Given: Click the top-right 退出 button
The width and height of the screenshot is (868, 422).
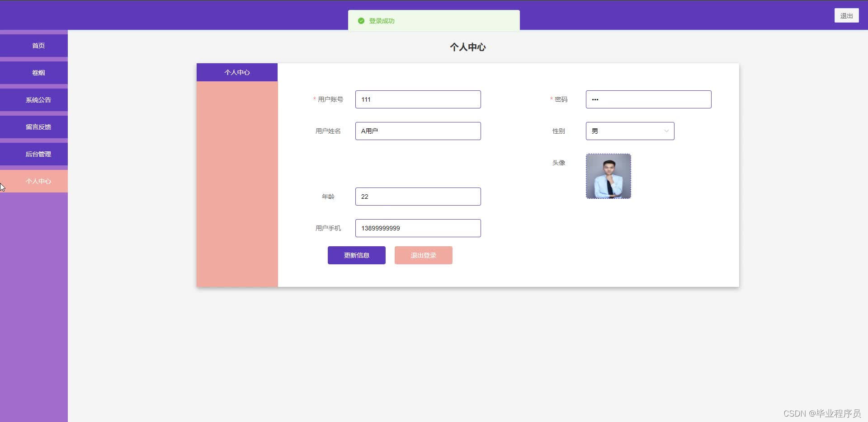Looking at the screenshot, I should pyautogui.click(x=846, y=15).
